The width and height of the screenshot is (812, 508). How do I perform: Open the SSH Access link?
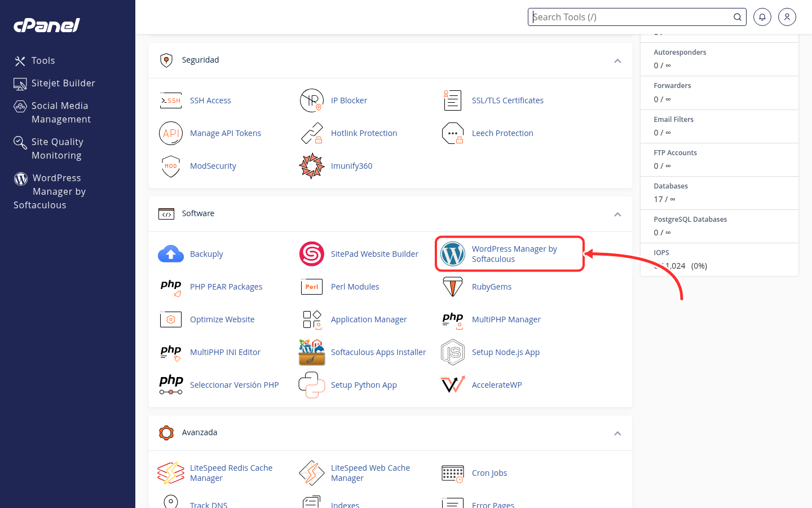pyautogui.click(x=210, y=100)
